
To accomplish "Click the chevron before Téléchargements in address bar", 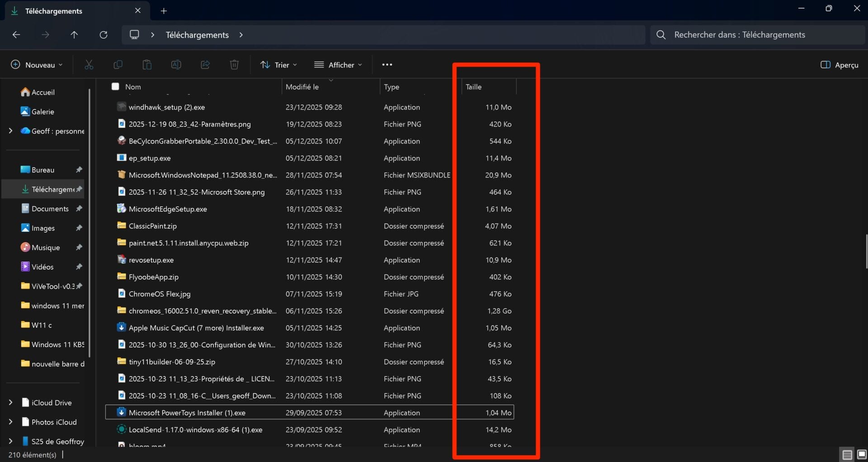I will coord(153,35).
